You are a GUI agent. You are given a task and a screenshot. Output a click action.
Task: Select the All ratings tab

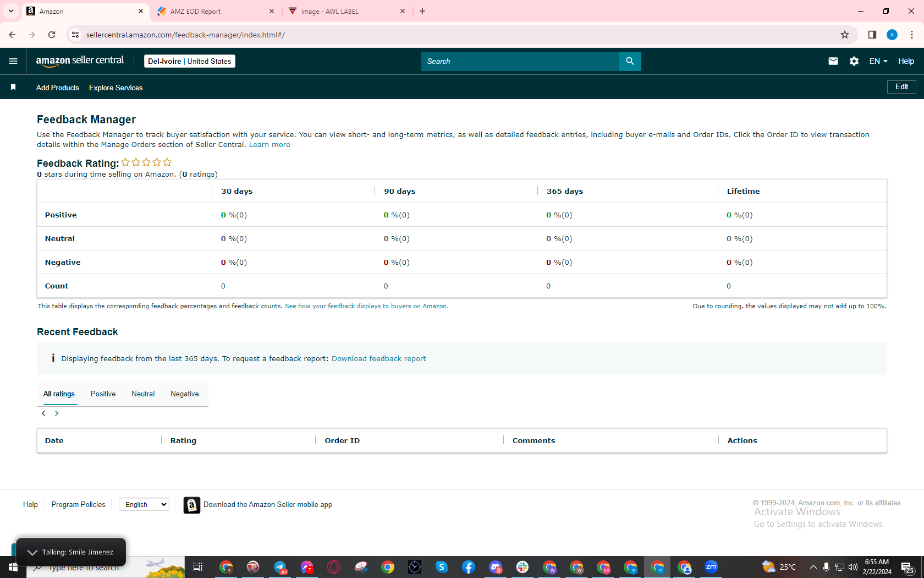(59, 394)
